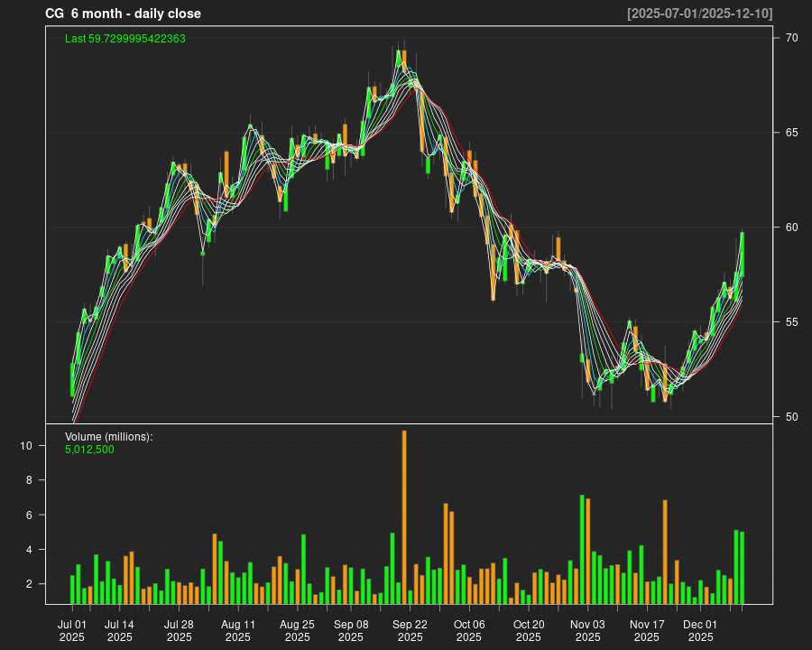Click the 2 tick on the volume axis
Viewport: 812px width, 650px height.
[x=30, y=584]
